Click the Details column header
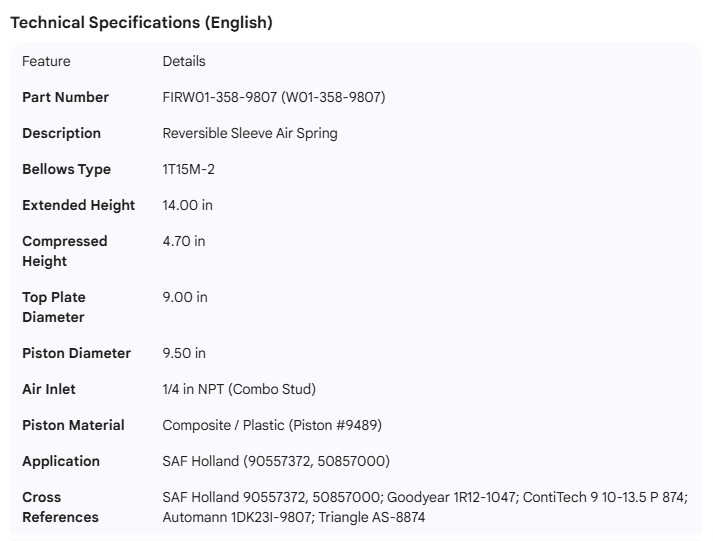 coord(184,61)
